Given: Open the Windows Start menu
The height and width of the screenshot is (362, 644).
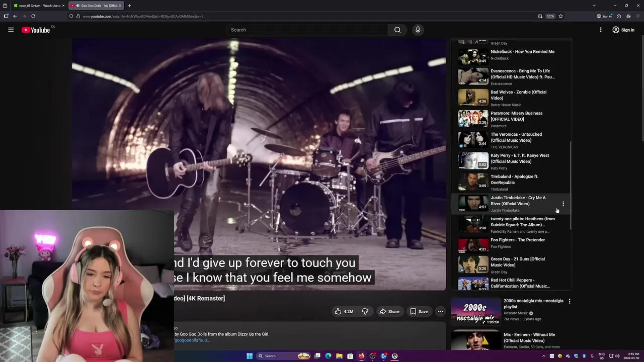Looking at the screenshot, I should point(249,356).
